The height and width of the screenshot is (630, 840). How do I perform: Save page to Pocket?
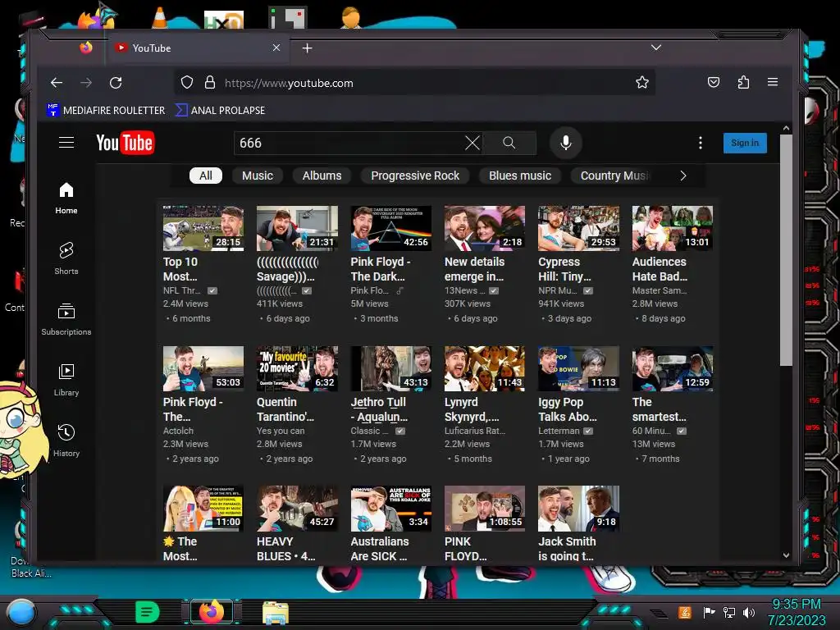(714, 83)
